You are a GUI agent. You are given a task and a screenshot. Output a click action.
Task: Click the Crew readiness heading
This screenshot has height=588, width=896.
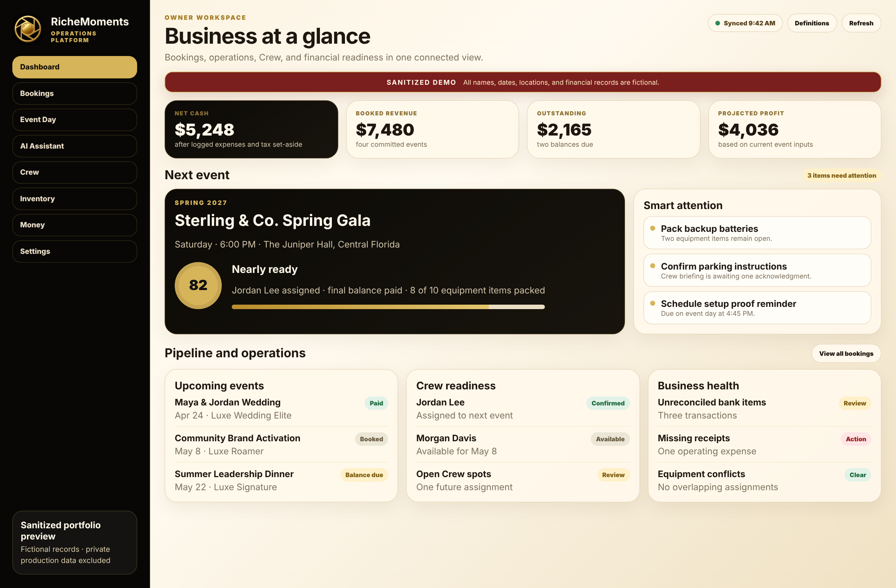click(x=456, y=386)
